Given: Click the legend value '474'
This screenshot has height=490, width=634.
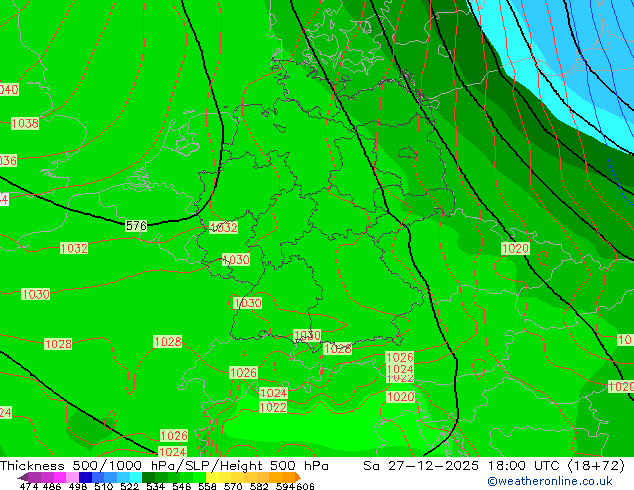Looking at the screenshot, I should pyautogui.click(x=29, y=486).
